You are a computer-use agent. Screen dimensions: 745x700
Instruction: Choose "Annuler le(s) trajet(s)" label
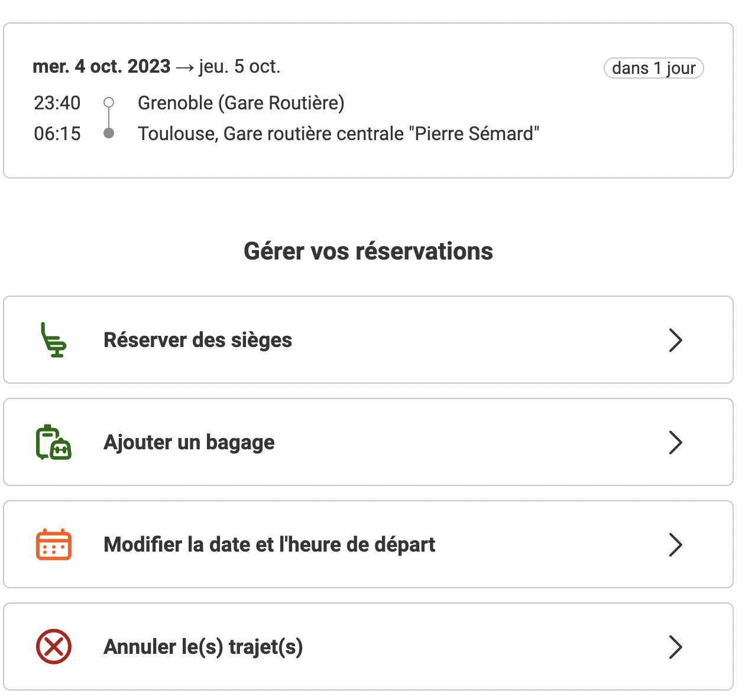[x=203, y=647]
